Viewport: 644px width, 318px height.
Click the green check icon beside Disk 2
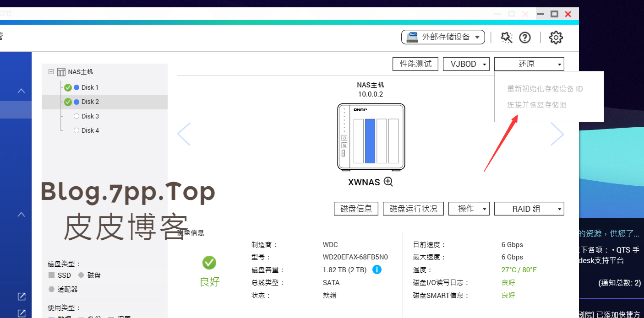point(68,102)
